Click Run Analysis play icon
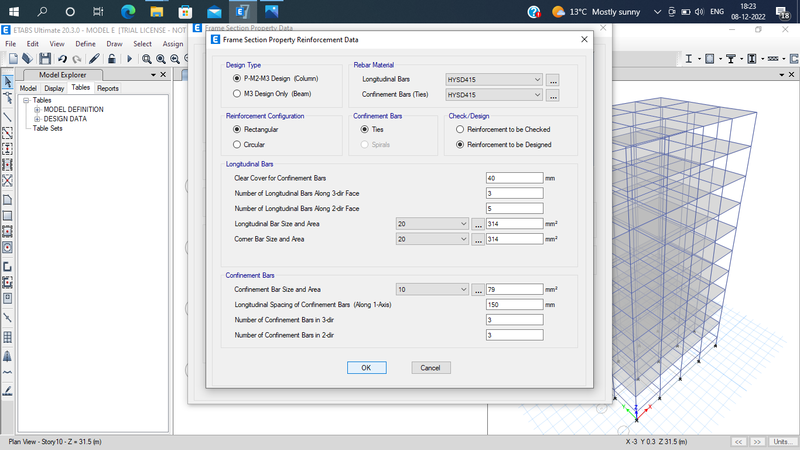800x450 pixels. (x=129, y=59)
